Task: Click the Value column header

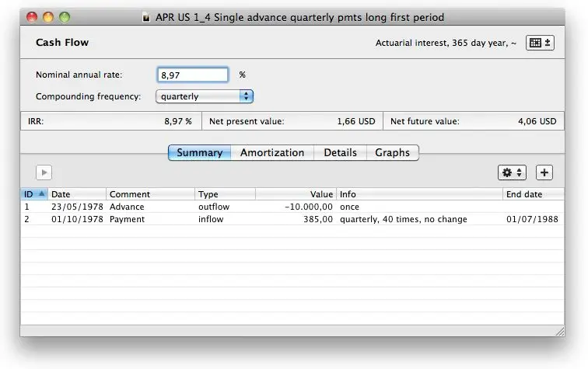Action: point(296,194)
